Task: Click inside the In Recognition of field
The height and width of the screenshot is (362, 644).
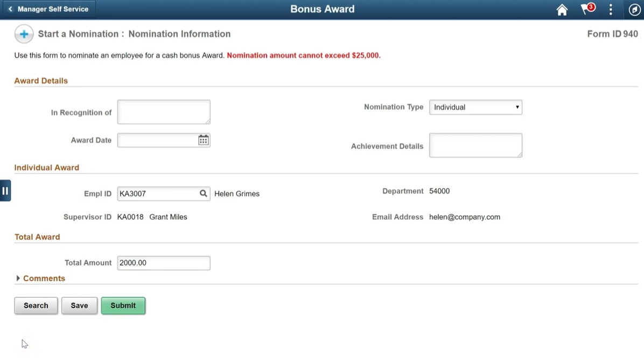Action: [x=163, y=112]
